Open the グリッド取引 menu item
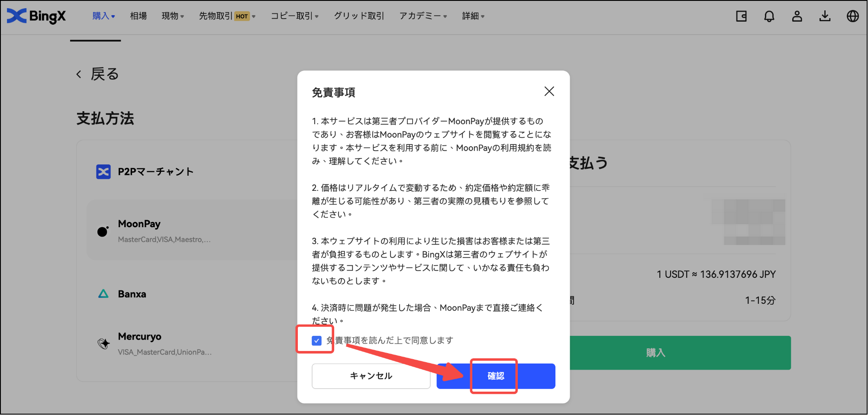868x415 pixels. point(359,16)
